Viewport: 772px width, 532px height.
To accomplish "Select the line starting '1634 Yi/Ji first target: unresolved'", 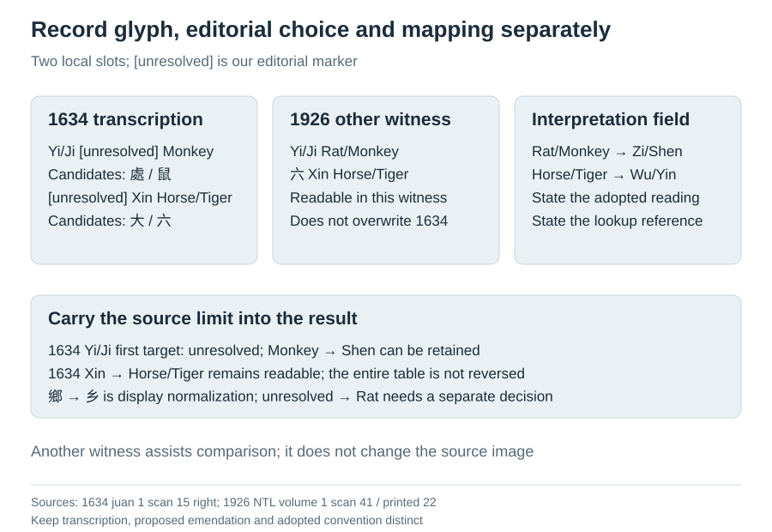I will pos(264,351).
